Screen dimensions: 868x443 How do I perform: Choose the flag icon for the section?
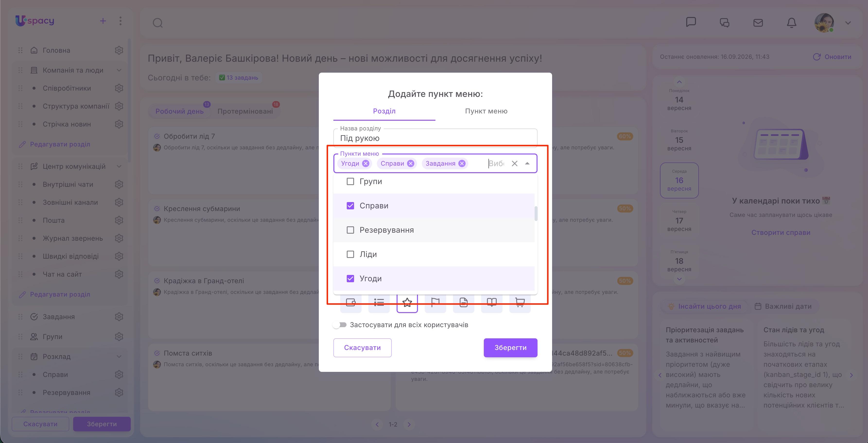(x=435, y=302)
